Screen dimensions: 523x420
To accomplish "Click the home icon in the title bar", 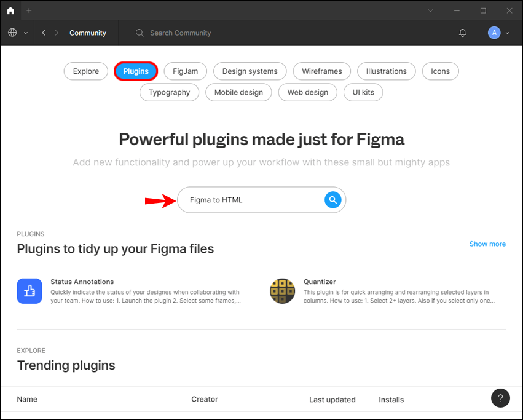I will [x=10, y=10].
